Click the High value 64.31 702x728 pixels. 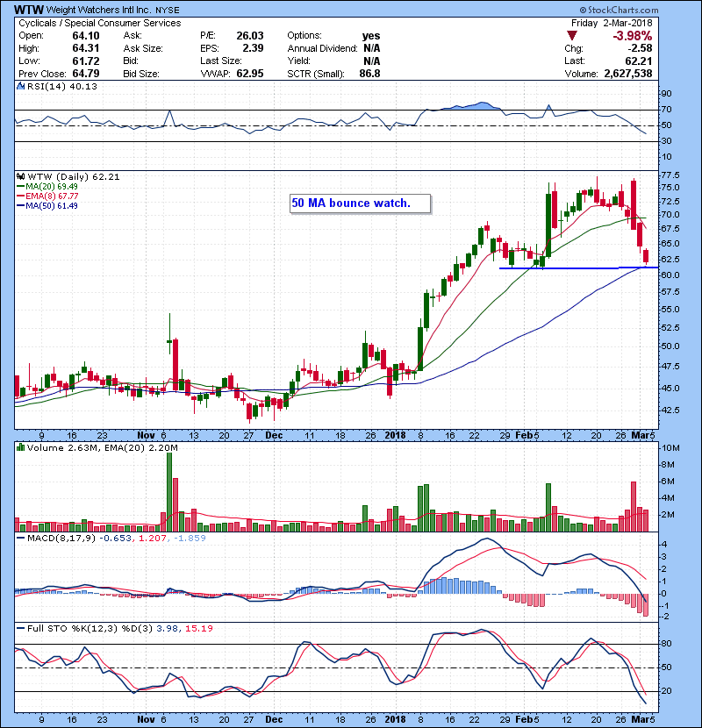(x=85, y=48)
